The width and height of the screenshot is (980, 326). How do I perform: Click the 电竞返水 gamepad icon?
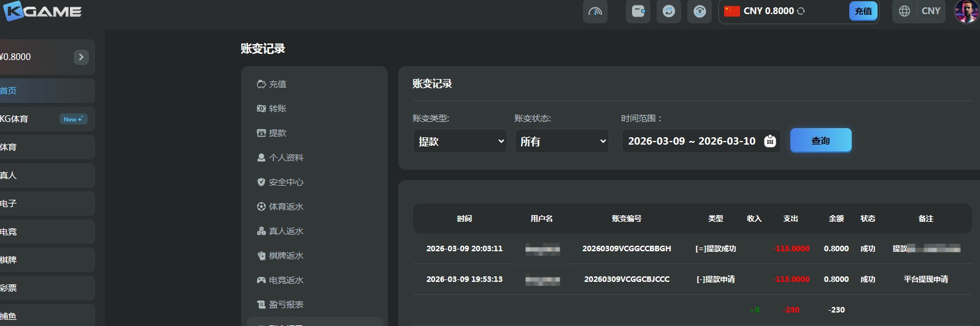tap(261, 280)
